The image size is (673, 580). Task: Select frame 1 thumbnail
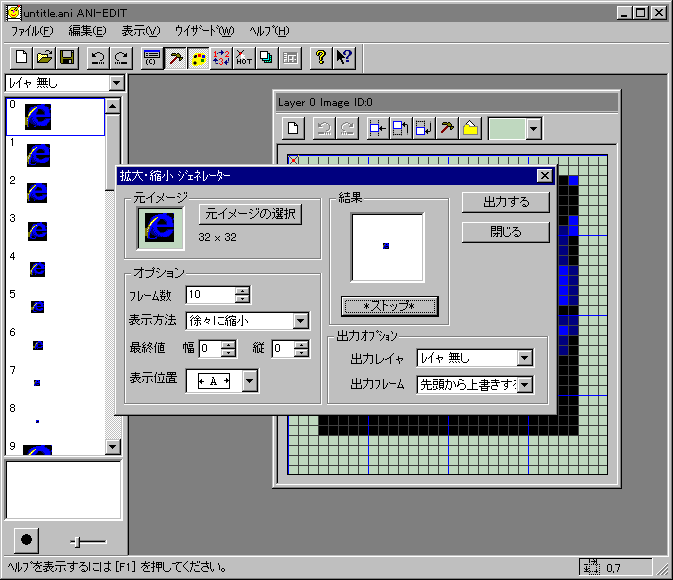point(38,155)
